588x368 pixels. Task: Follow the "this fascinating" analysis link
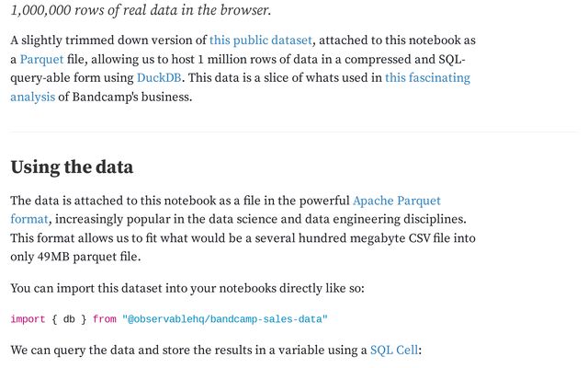(427, 78)
